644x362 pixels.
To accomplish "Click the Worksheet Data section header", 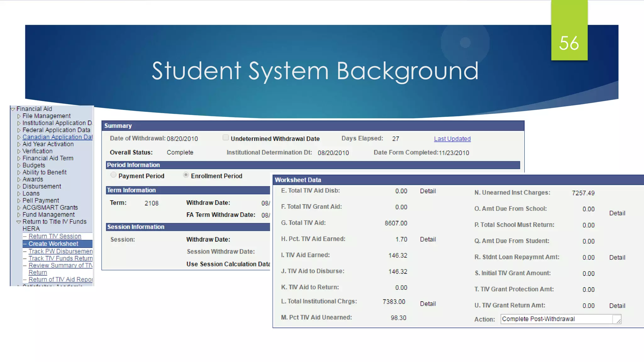I will tap(458, 180).
